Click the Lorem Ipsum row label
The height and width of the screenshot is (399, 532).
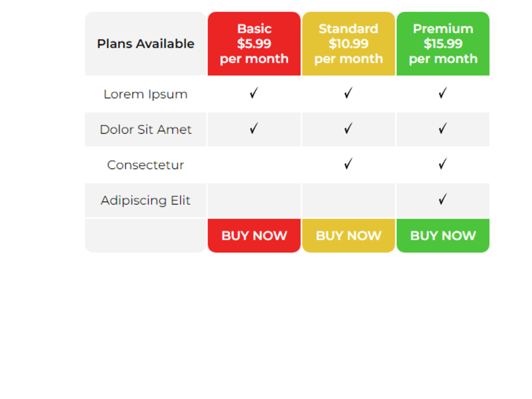tap(145, 94)
